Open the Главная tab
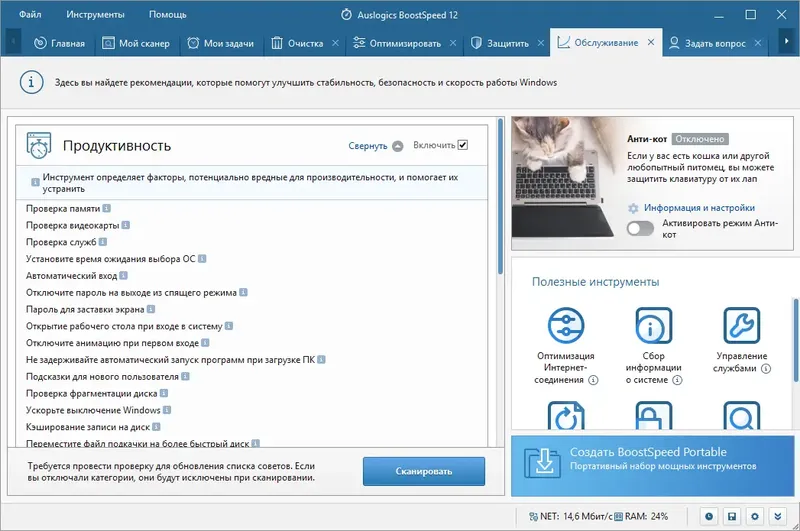 click(59, 43)
